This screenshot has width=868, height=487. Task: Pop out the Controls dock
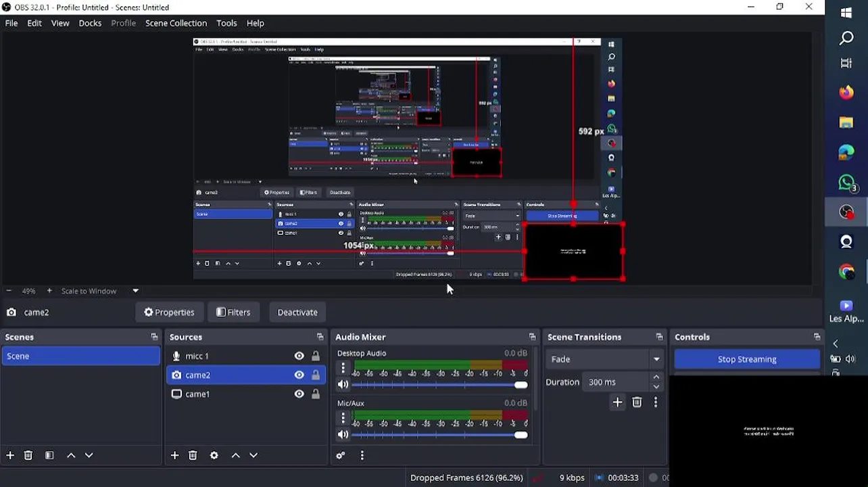click(817, 337)
